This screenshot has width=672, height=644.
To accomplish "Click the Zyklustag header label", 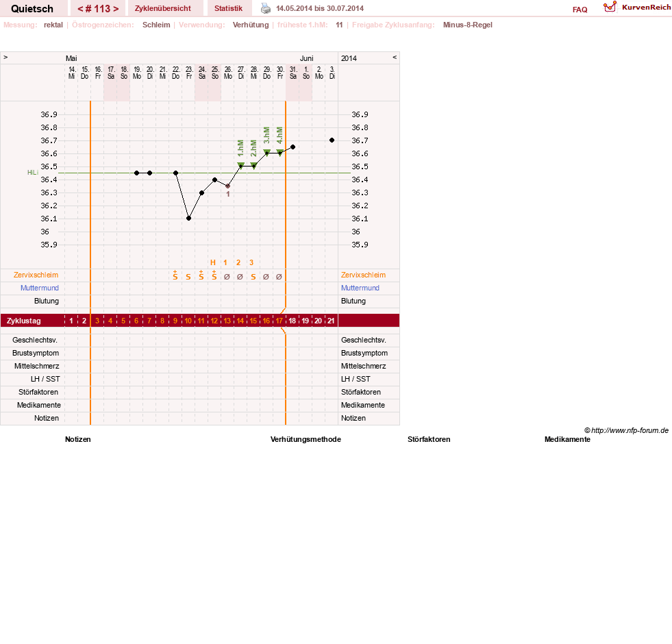I will click(x=24, y=321).
